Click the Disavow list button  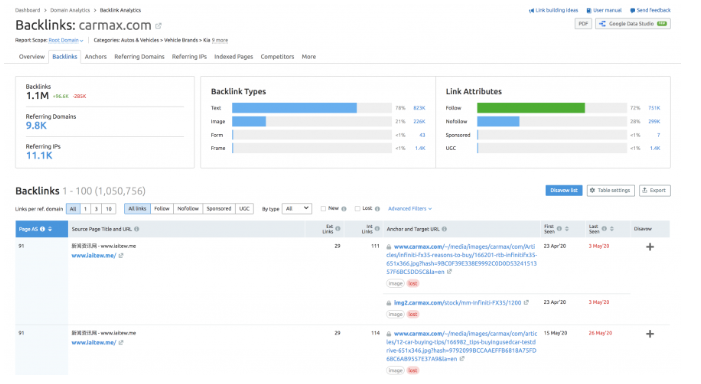pos(564,190)
